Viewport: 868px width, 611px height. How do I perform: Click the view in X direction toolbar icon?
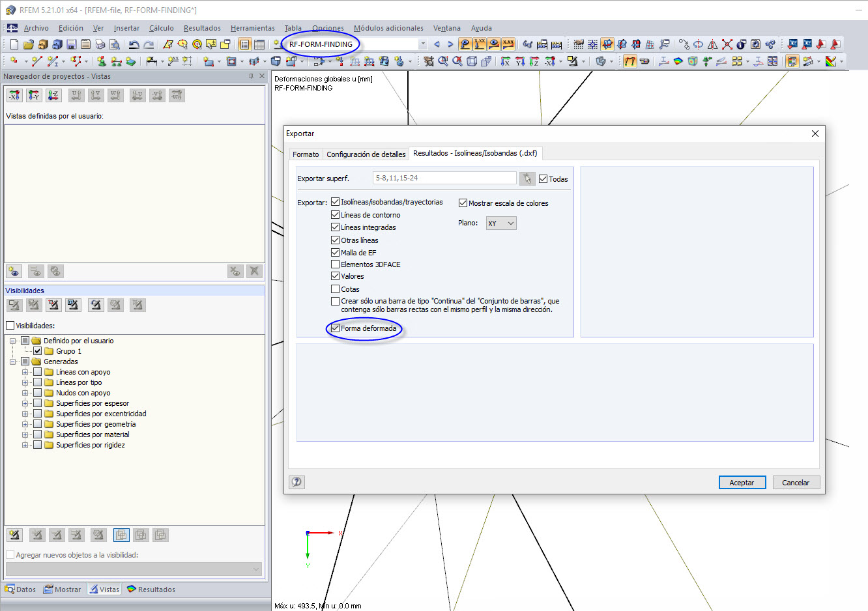[x=506, y=61]
